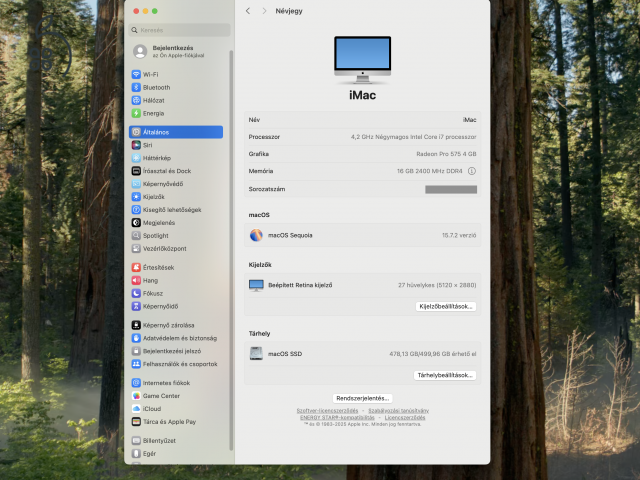This screenshot has width=640, height=480.
Task: Click Beépített Retina kijelző monitor icon
Action: pyautogui.click(x=256, y=285)
